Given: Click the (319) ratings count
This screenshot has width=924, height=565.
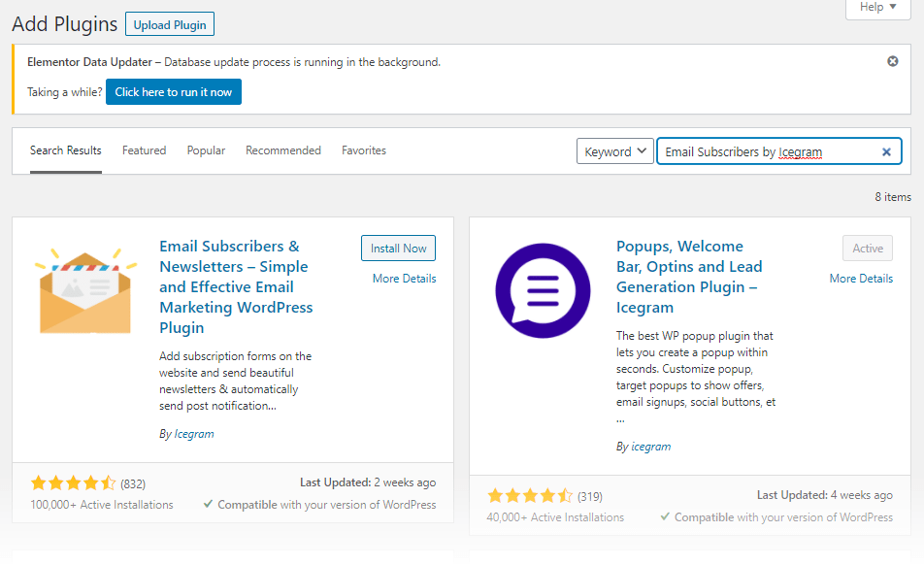Looking at the screenshot, I should [x=590, y=497].
